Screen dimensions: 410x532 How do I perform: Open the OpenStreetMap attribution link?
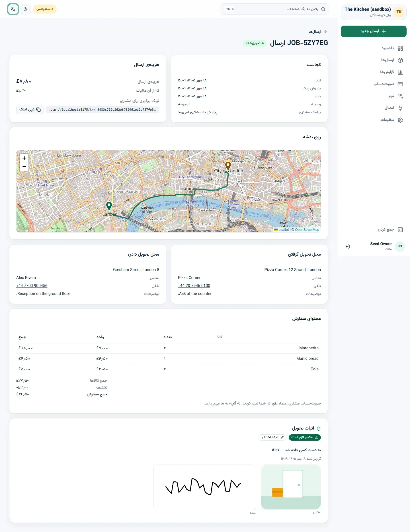pos(307,230)
